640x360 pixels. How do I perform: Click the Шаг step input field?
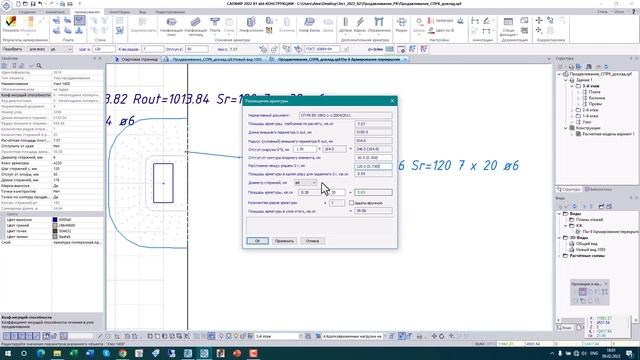(x=104, y=49)
